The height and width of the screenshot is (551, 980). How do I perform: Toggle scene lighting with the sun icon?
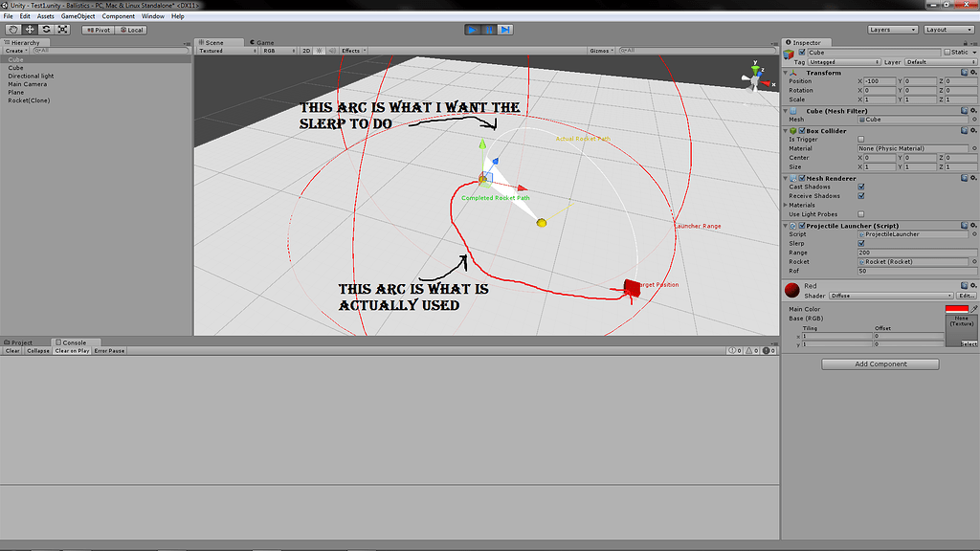[319, 50]
